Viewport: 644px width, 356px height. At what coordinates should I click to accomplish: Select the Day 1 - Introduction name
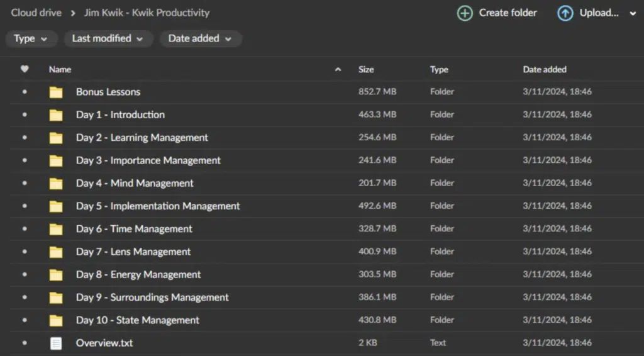[120, 114]
